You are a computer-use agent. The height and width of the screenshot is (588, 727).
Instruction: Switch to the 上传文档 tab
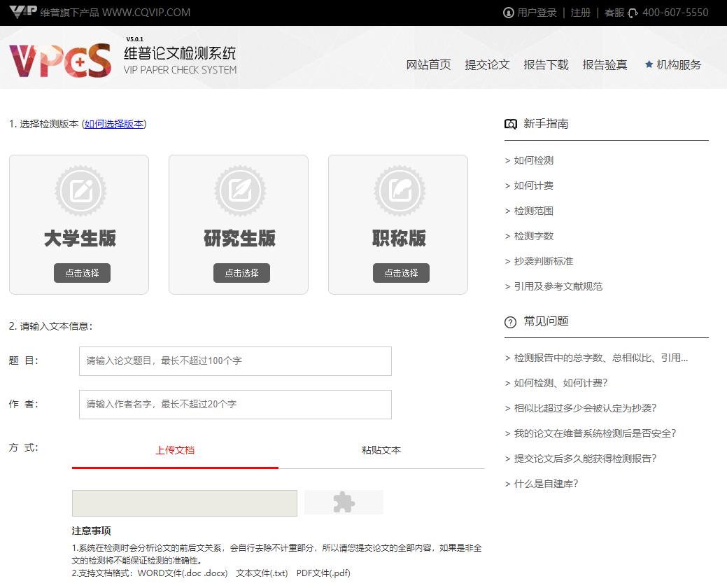(x=174, y=450)
